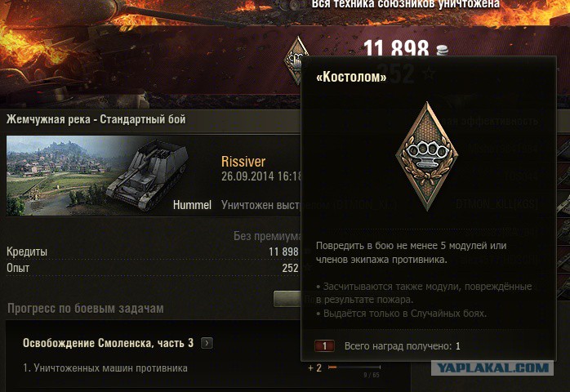570x392 pixels.
Task: Open the Освобождение Смоленска, часть 3 mission title
Action: tap(108, 343)
